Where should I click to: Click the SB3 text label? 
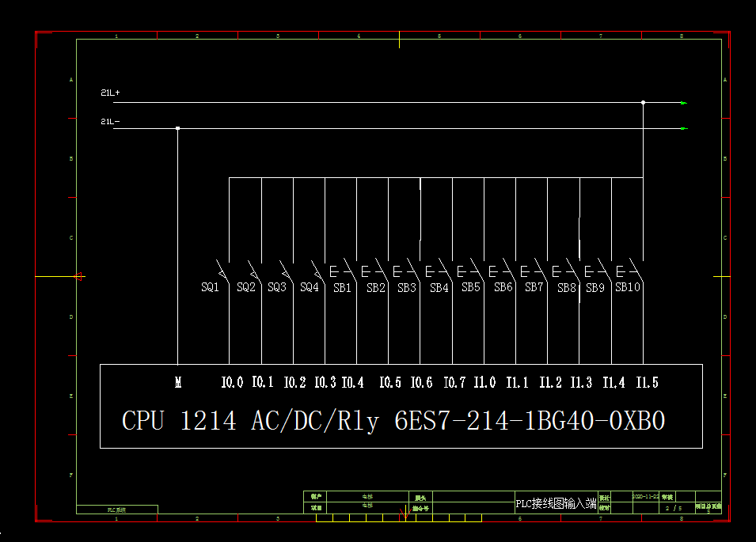[407, 288]
